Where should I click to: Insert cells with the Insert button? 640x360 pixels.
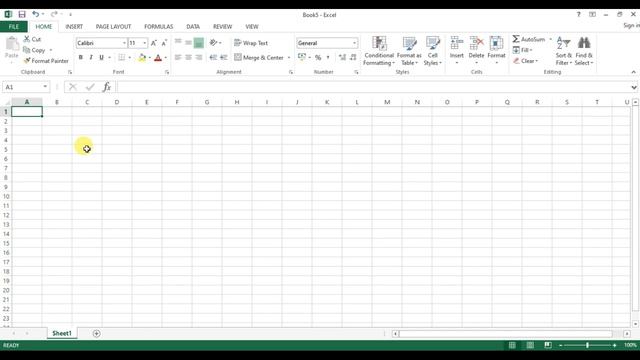tap(457, 50)
